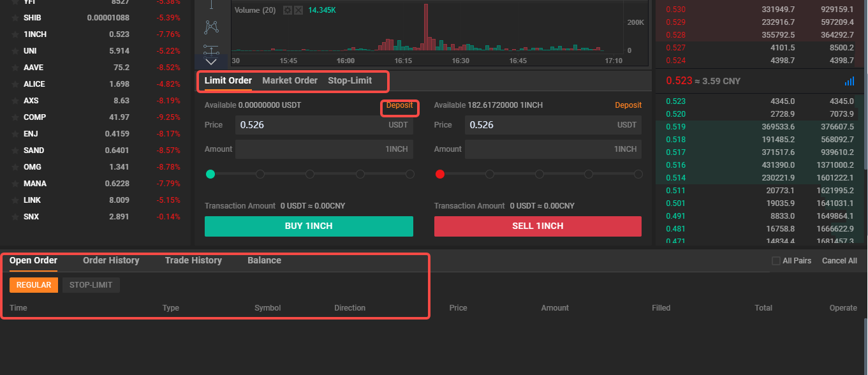Open the Trade History tab
Viewport: 868px width, 375px height.
pos(193,260)
